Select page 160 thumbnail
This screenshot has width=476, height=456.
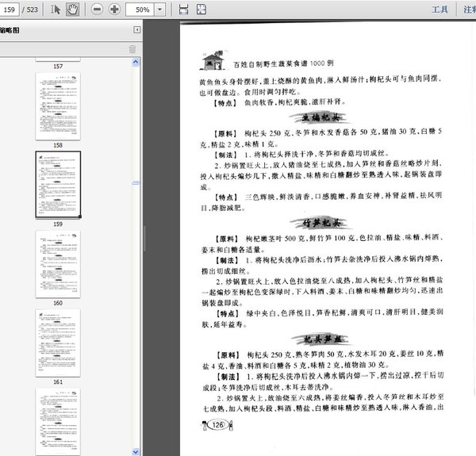[x=58, y=264]
